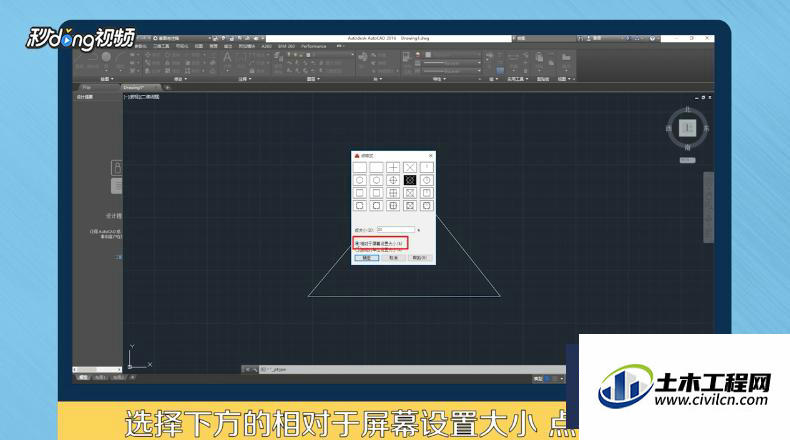Select the square with X point style

[410, 193]
